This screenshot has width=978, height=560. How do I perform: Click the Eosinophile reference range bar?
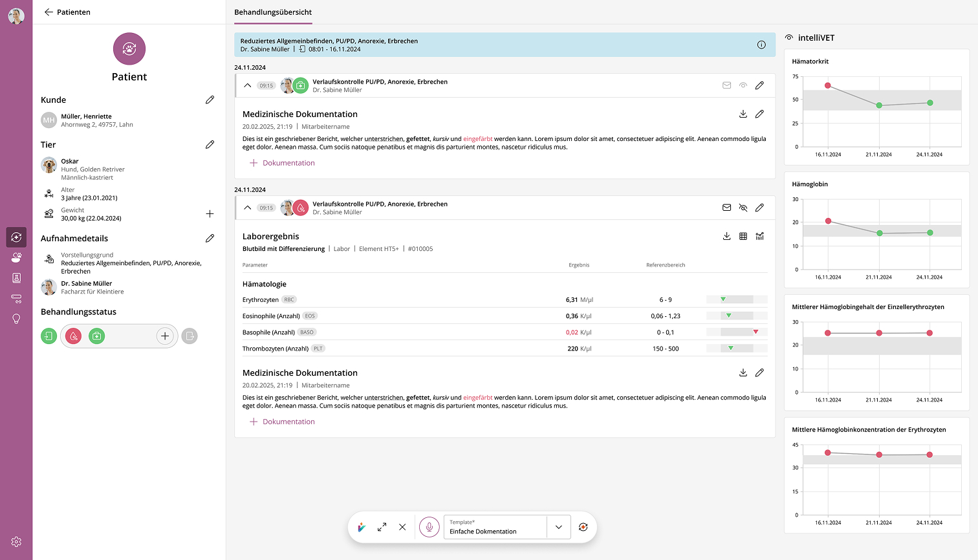point(737,316)
